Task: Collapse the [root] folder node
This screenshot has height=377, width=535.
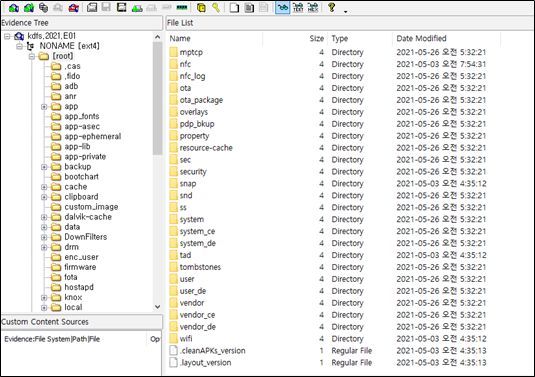Action: (32, 56)
